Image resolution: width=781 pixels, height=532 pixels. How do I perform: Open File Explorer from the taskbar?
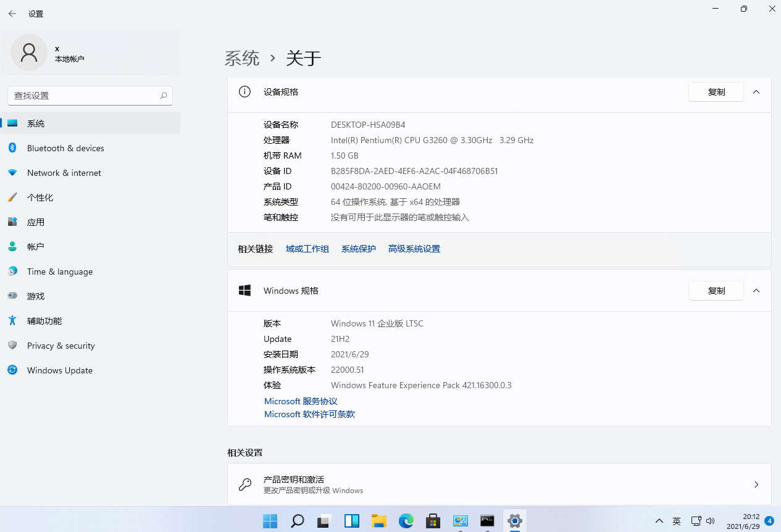coord(378,521)
